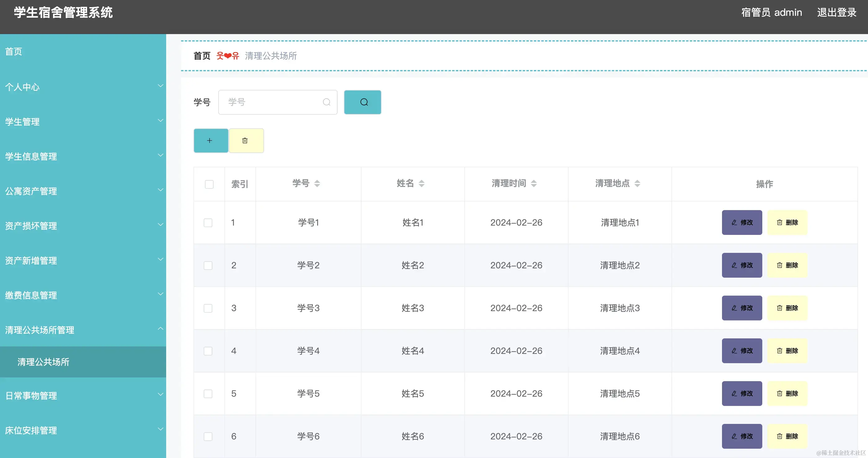
Task: Sort the table by 学号 column
Action: [x=317, y=183]
